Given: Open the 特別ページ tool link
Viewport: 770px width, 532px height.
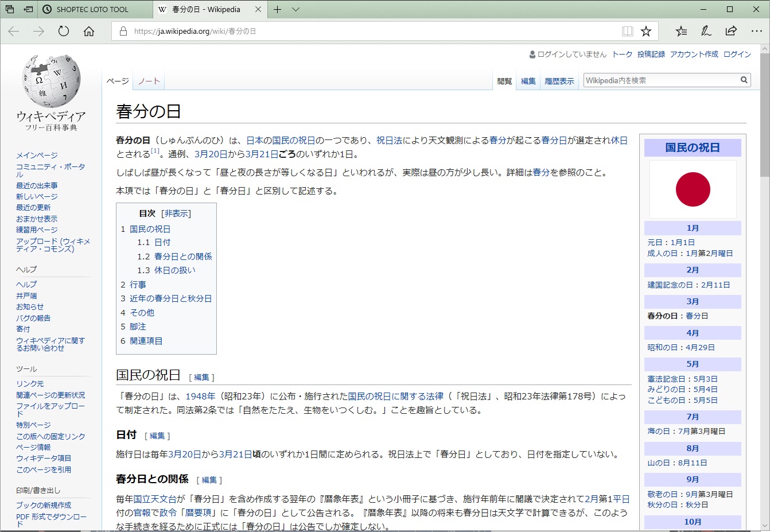Looking at the screenshot, I should [33, 425].
